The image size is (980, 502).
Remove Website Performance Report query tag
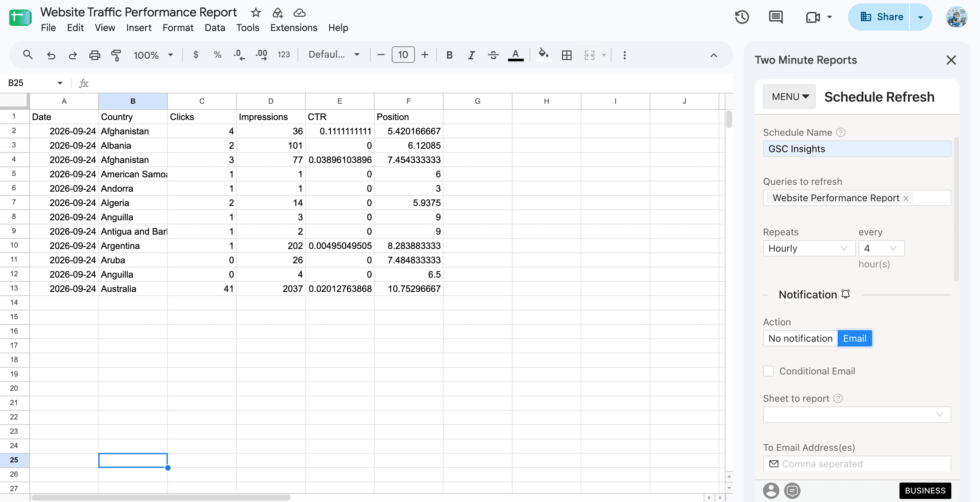[x=906, y=198]
